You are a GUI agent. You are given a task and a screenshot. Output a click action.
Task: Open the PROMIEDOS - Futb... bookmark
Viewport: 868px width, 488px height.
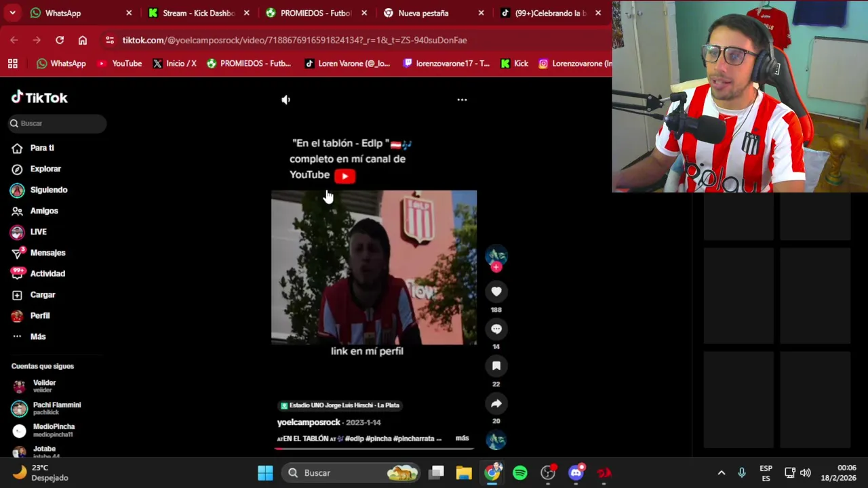tap(248, 64)
